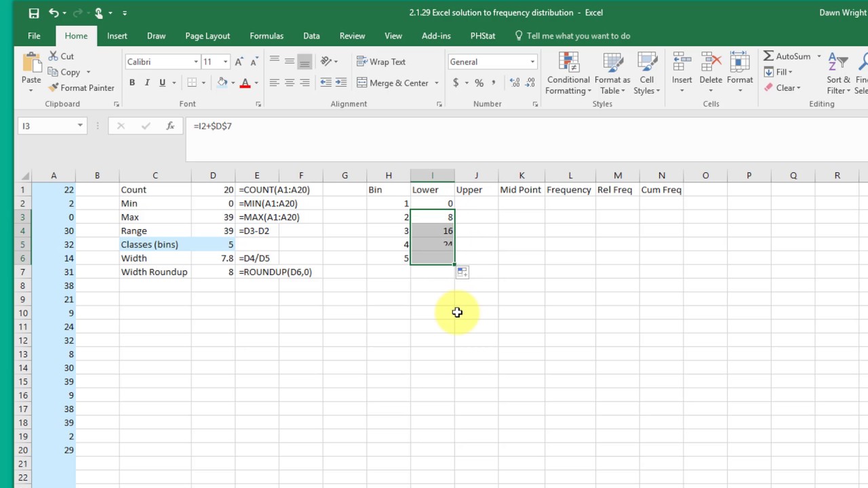Apply percent style

click(x=479, y=83)
